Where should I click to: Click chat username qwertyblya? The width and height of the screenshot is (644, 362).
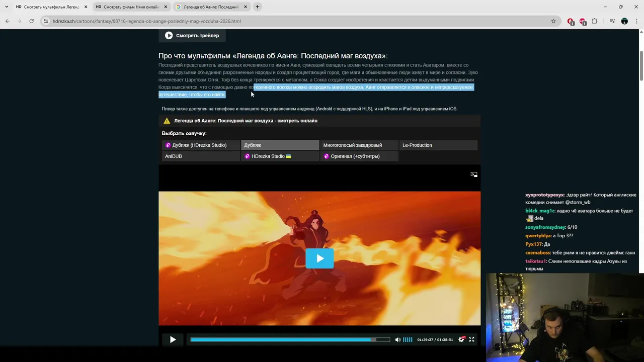click(x=538, y=236)
